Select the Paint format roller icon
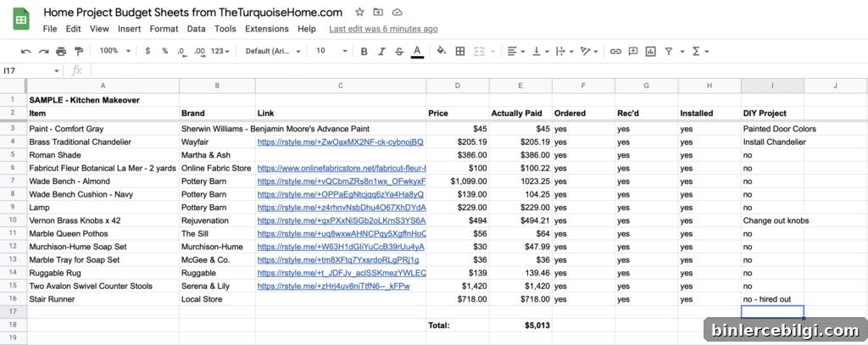 [79, 52]
